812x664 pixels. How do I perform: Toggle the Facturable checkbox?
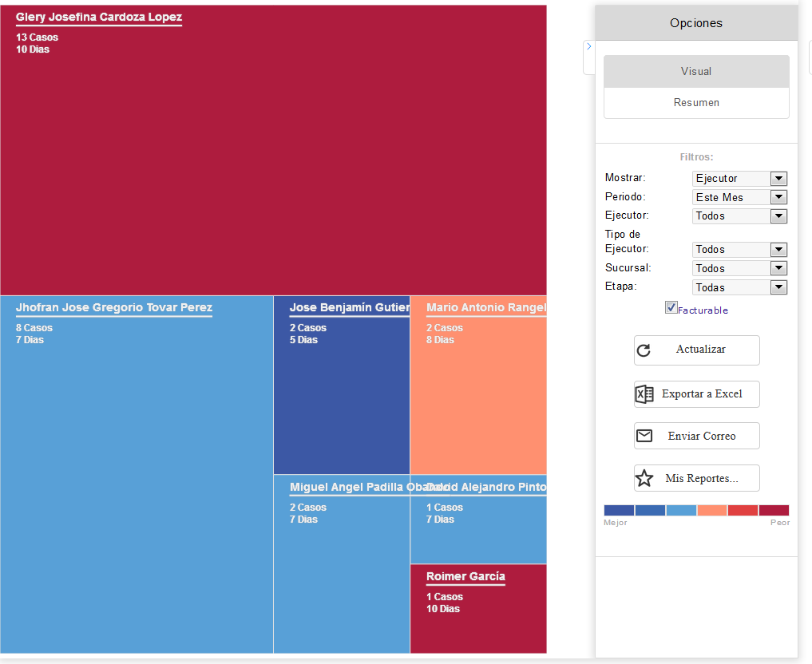(x=671, y=308)
